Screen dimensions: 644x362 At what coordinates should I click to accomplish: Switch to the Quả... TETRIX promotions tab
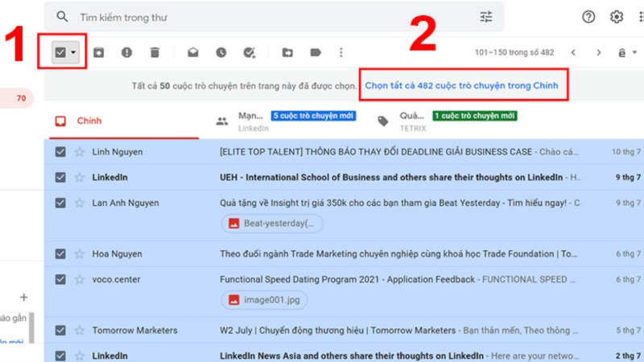coord(448,121)
